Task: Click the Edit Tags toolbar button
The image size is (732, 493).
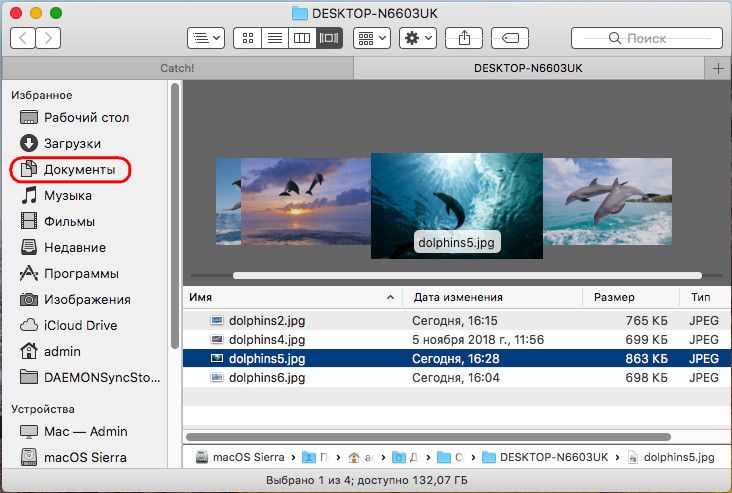Action: 509,38
